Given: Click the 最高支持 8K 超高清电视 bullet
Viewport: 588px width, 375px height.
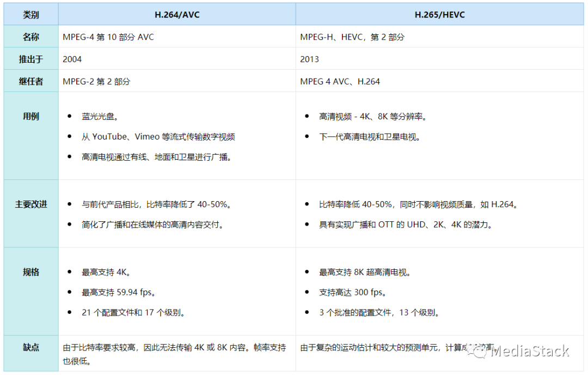Looking at the screenshot, I should point(365,272).
